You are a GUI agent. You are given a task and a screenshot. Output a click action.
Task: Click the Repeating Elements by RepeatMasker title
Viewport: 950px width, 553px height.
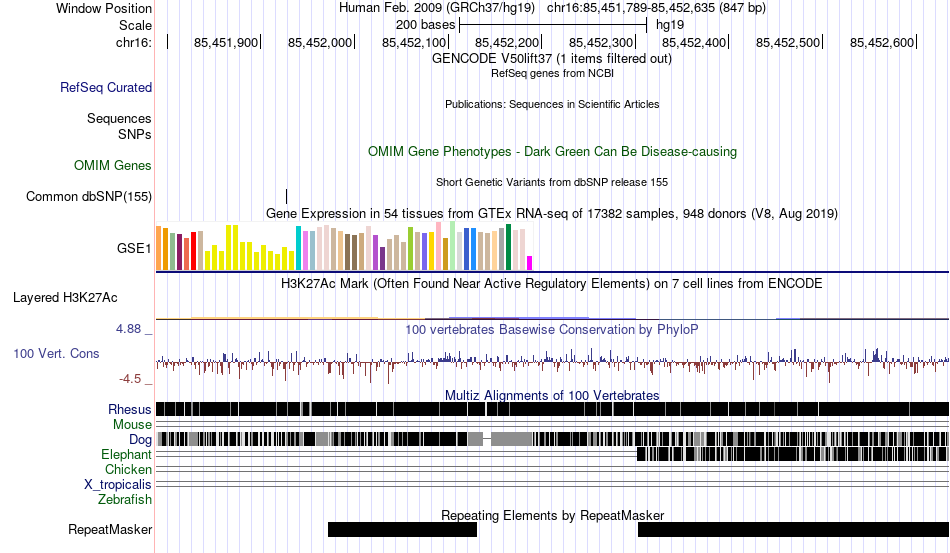552,515
